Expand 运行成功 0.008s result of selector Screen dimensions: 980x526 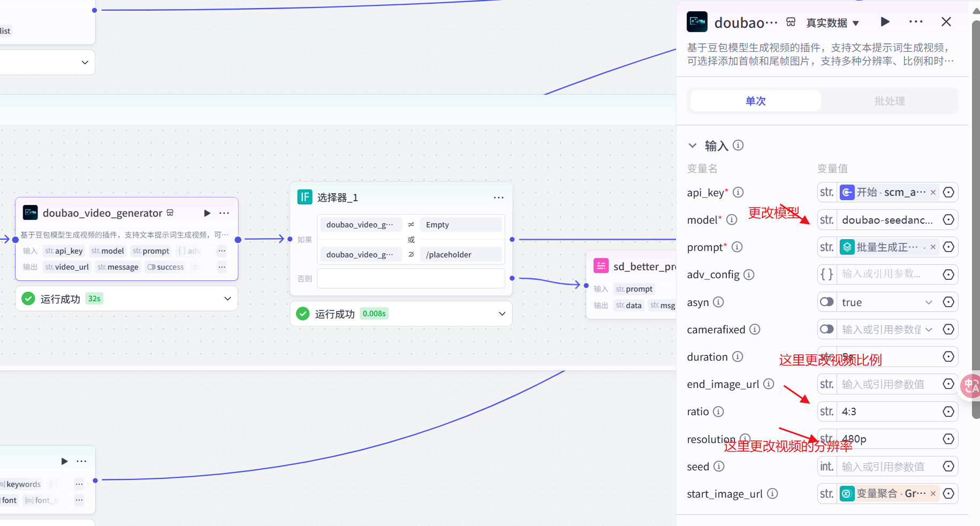[x=502, y=314]
